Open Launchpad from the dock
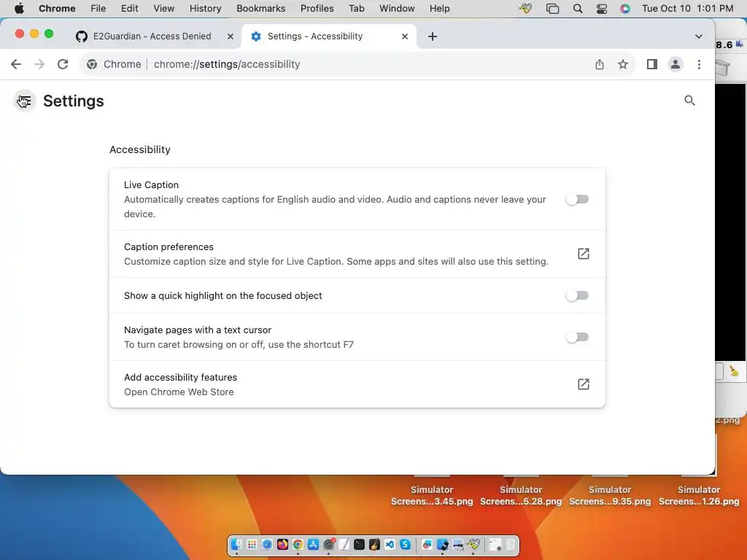 [x=252, y=545]
